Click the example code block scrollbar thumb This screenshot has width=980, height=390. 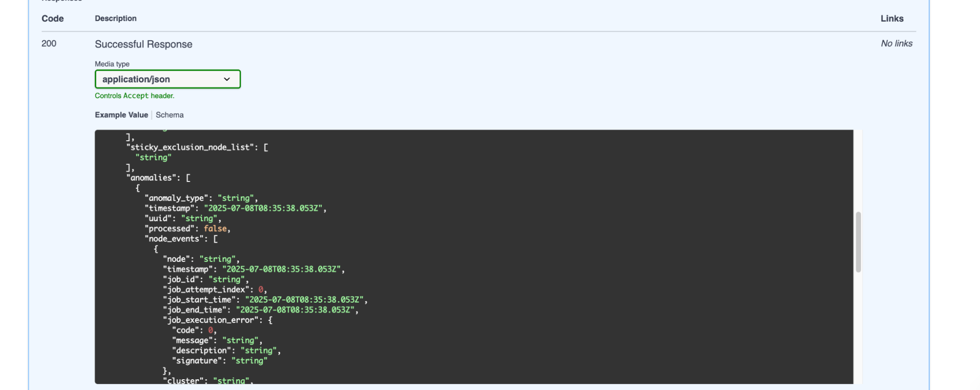click(858, 242)
